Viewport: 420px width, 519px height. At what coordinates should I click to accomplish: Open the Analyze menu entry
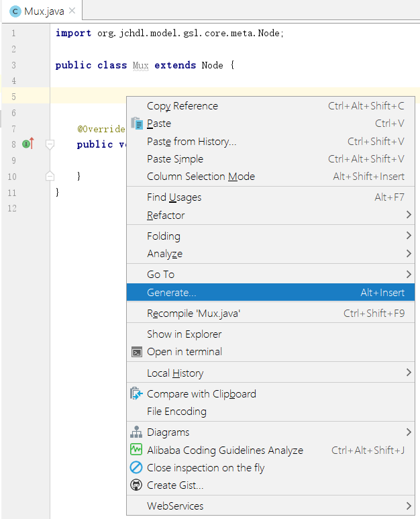270,254
